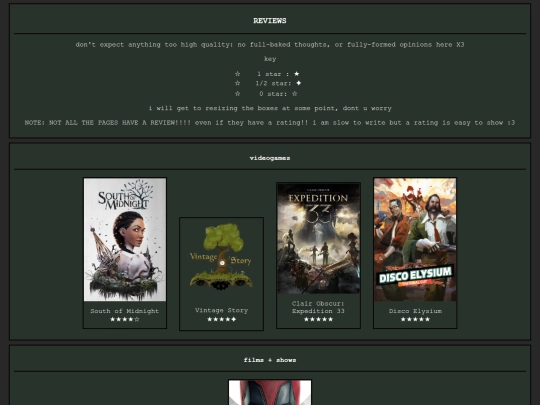Click the South of Midnight title link

(x=125, y=311)
